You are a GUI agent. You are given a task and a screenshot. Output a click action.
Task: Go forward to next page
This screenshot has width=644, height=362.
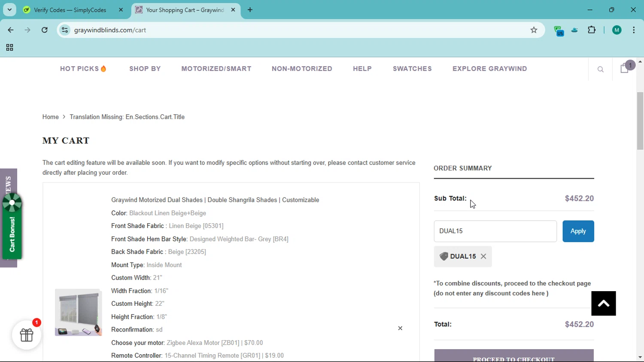[27, 30]
